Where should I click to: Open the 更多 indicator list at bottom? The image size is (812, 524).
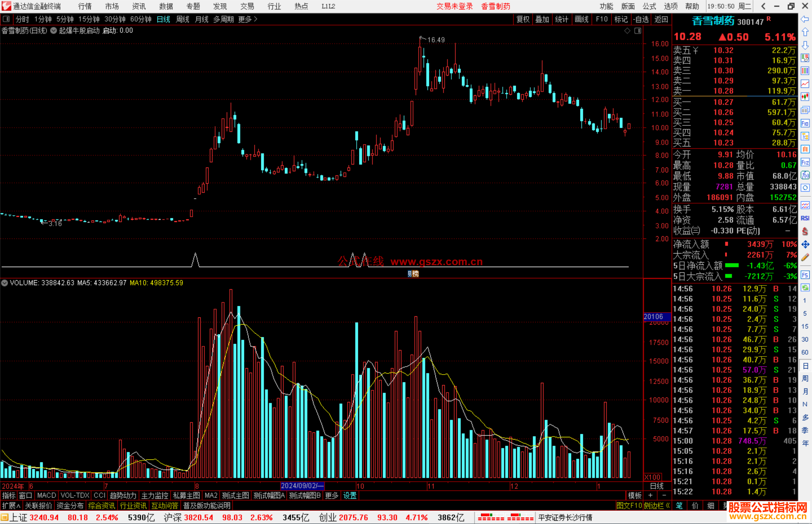332,495
